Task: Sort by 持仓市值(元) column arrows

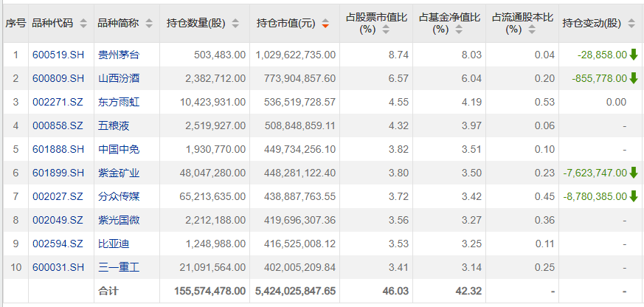Action: pyautogui.click(x=325, y=24)
